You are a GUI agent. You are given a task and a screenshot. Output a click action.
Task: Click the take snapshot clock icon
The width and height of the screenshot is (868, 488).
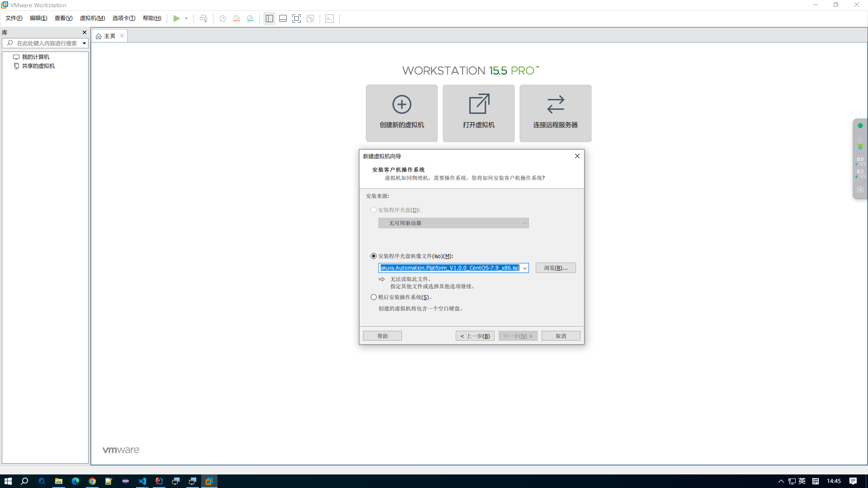[x=222, y=19]
